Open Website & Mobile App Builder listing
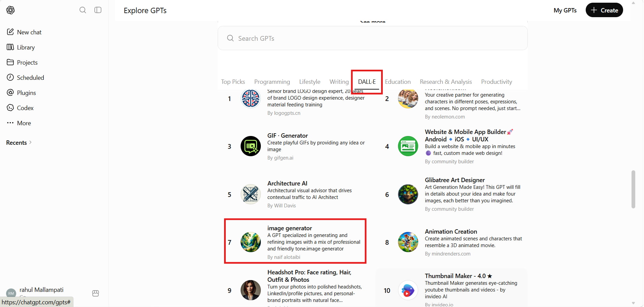Viewport: 644px width, 307px height. coord(469,136)
